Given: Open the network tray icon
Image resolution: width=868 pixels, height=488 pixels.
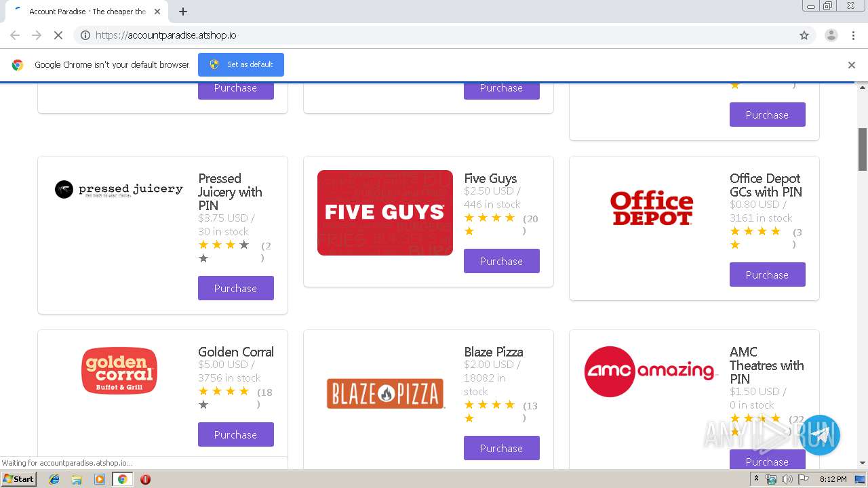Looking at the screenshot, I should coord(771,479).
